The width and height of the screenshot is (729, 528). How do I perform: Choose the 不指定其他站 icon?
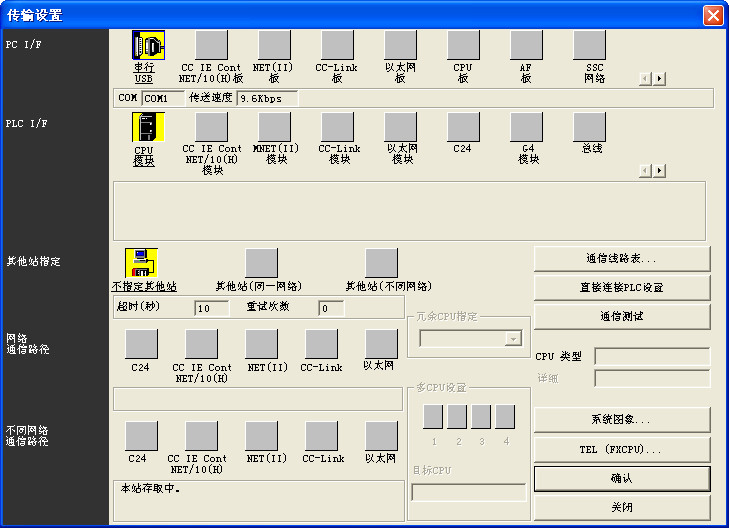point(141,262)
